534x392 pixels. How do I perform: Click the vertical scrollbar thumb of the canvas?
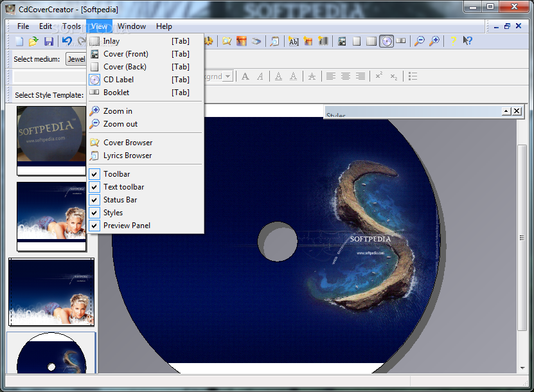522,237
